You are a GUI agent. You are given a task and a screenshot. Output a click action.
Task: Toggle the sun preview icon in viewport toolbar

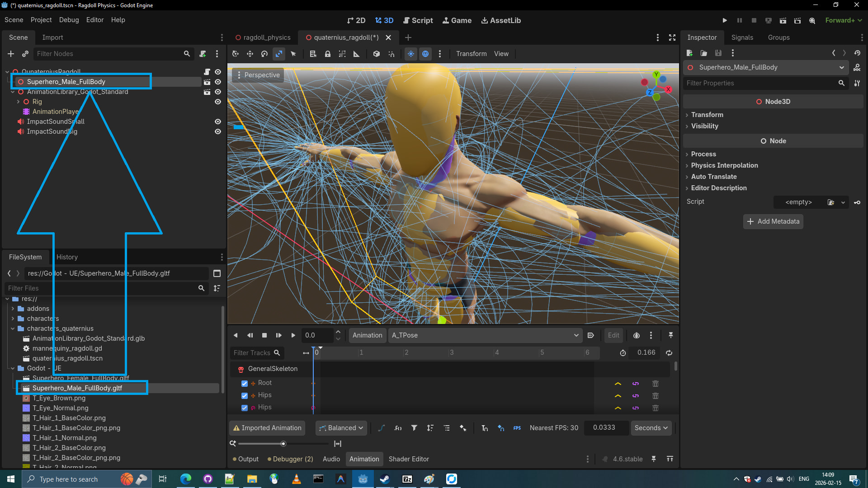pos(411,54)
